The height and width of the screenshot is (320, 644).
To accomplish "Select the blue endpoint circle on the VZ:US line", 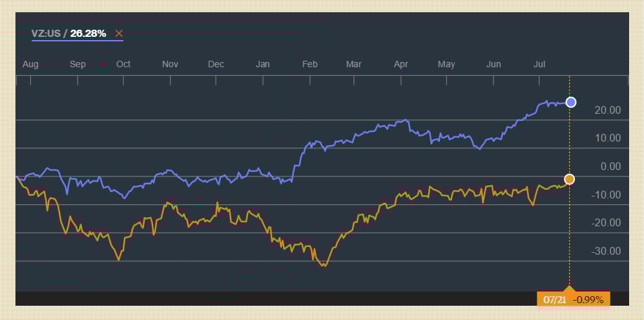I will pyautogui.click(x=571, y=102).
